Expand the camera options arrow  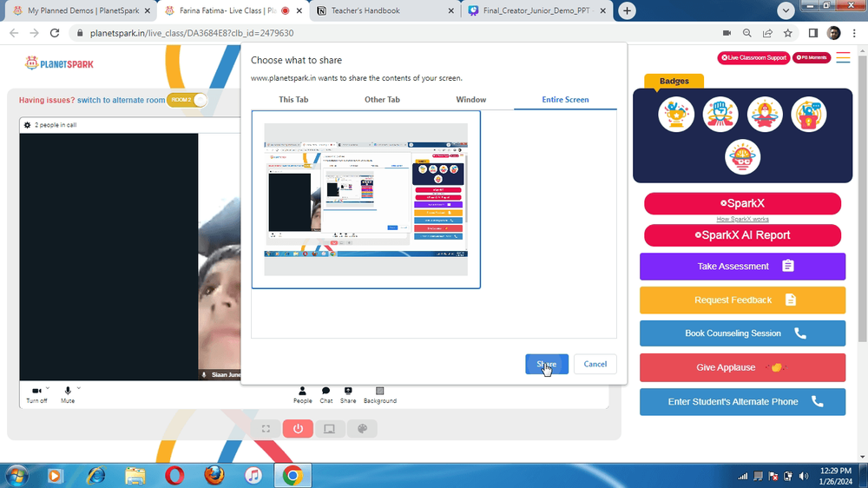(48, 388)
